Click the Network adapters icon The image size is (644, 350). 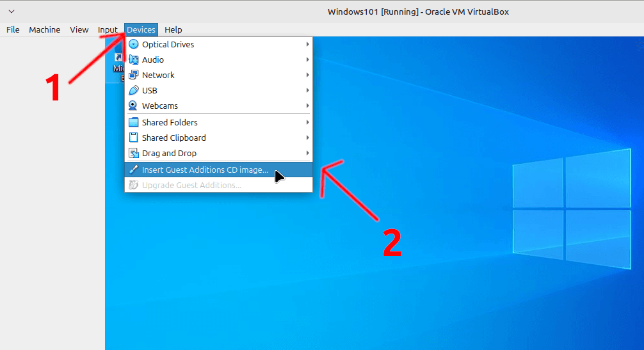point(134,75)
